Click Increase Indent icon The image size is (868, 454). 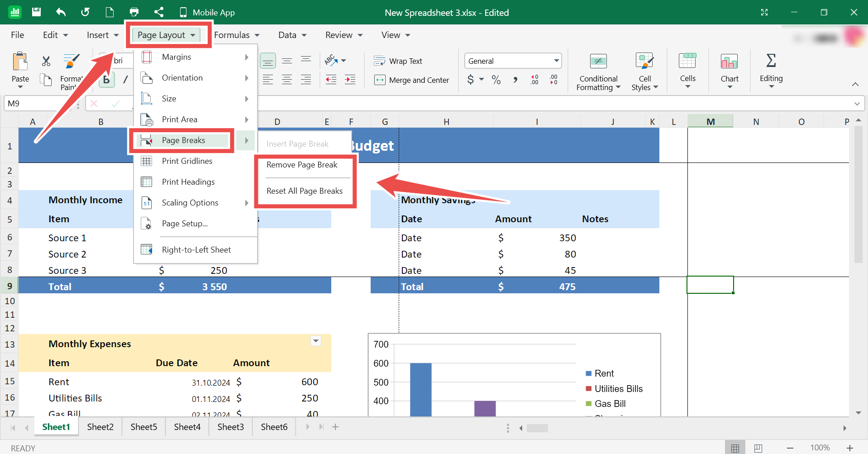(350, 80)
